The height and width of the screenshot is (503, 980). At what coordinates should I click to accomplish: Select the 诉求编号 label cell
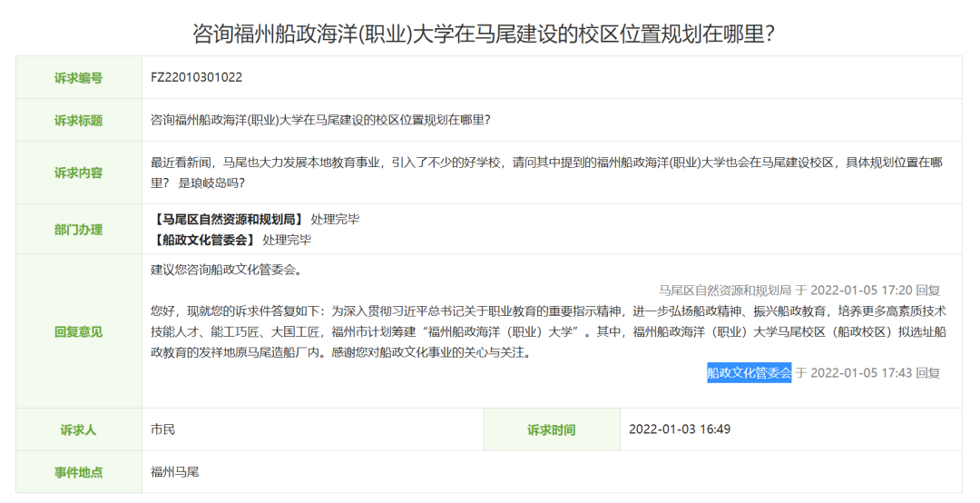coord(79,77)
